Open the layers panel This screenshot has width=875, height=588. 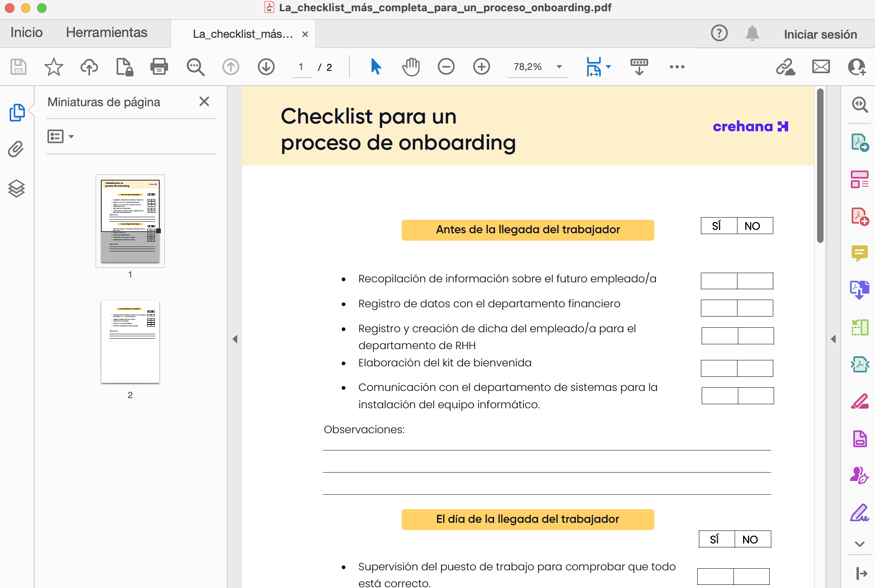pyautogui.click(x=16, y=189)
